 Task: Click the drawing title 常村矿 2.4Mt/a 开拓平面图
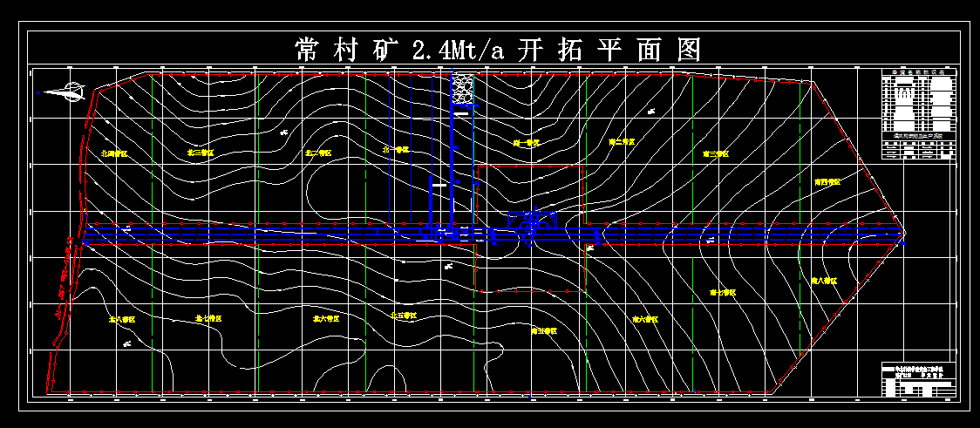[498, 50]
